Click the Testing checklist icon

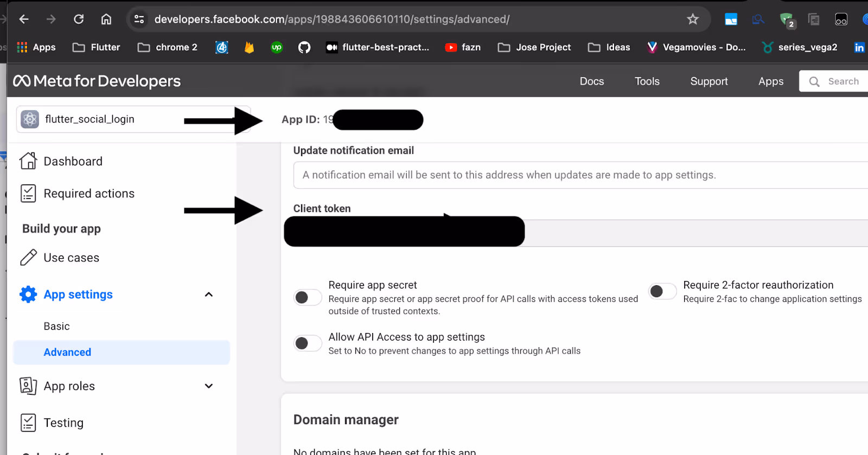click(28, 423)
